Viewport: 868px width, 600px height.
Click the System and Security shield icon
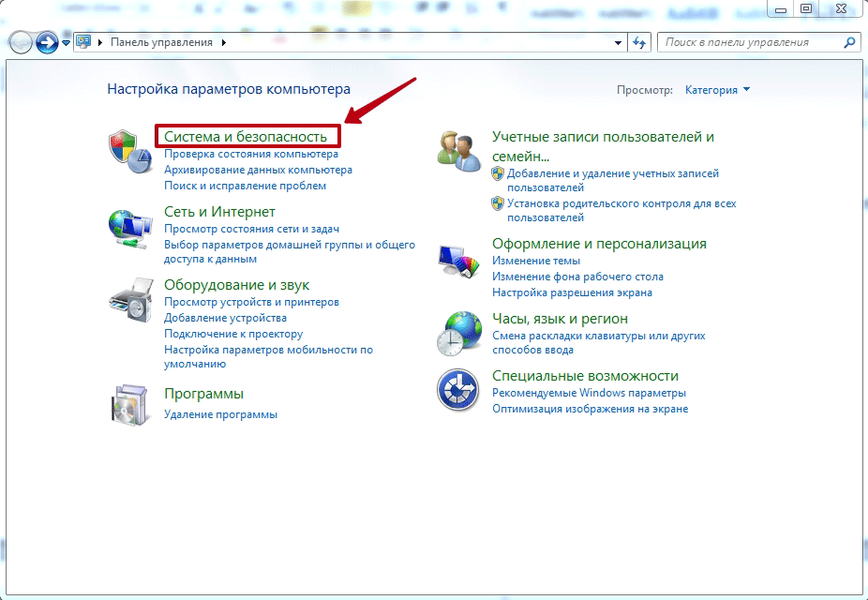tap(130, 147)
